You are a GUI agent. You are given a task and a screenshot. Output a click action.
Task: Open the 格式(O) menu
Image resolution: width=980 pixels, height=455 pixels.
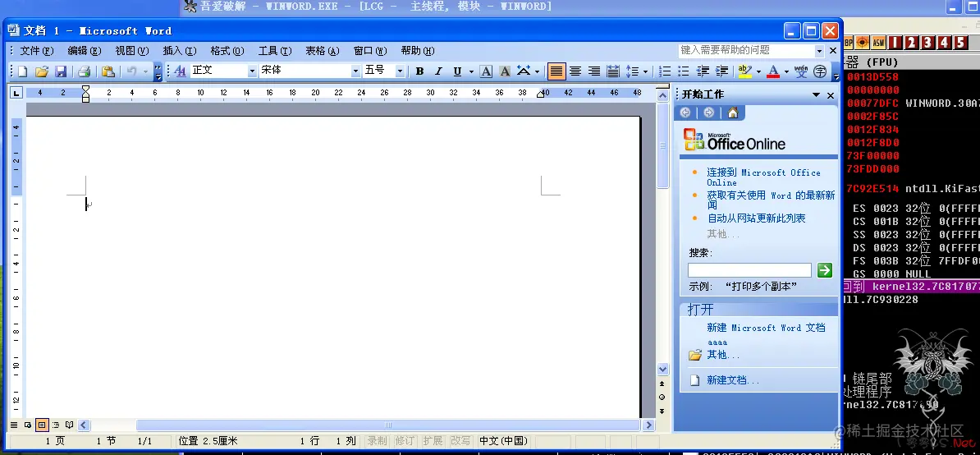(x=227, y=51)
